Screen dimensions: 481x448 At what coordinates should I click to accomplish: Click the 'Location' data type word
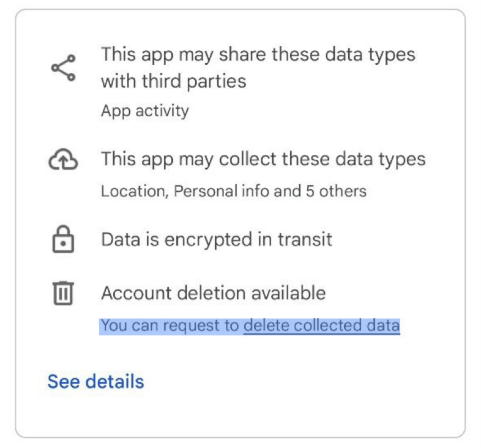click(x=134, y=191)
